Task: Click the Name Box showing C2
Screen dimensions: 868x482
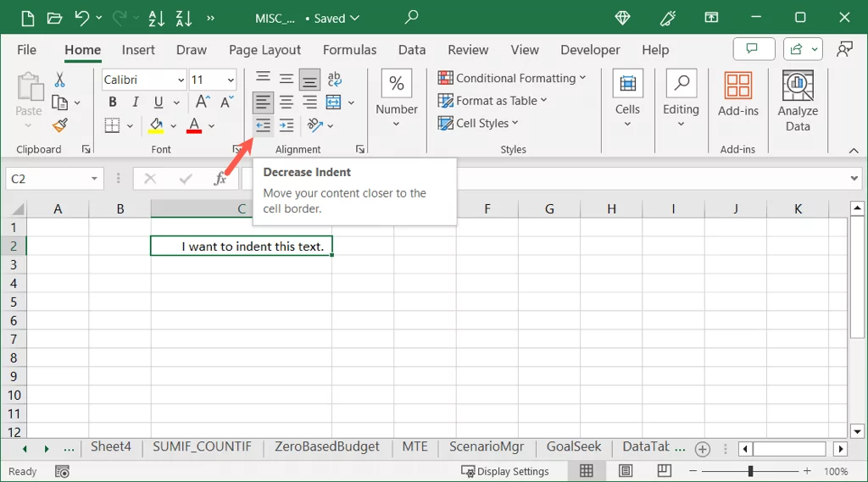Action: tap(46, 179)
